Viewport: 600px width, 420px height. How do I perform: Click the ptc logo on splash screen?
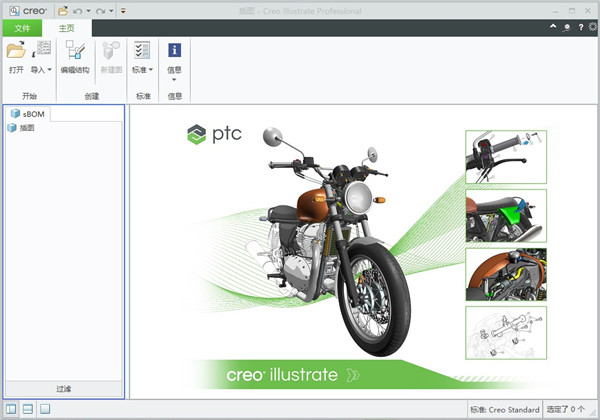214,134
